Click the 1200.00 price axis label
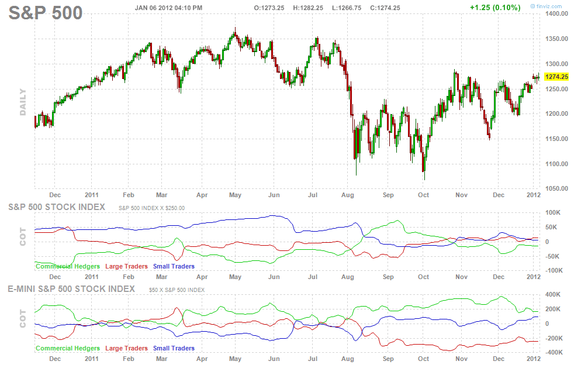Viewport: 588px width, 368px height. click(x=556, y=114)
